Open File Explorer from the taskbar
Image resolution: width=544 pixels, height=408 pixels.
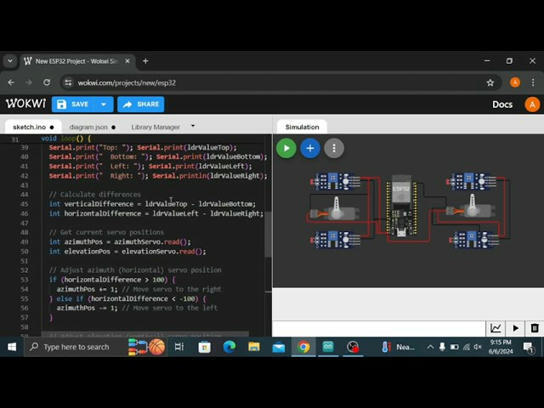(x=254, y=347)
